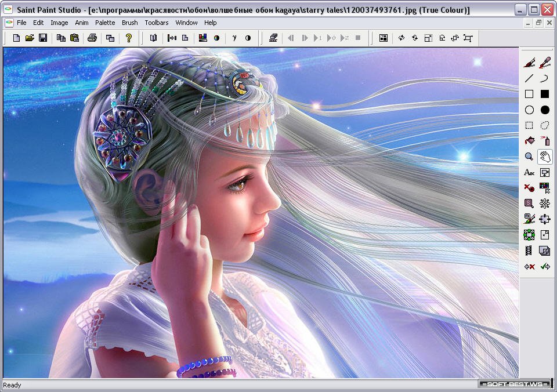
Task: Click the 'Ready' status bar text
Action: 12,385
